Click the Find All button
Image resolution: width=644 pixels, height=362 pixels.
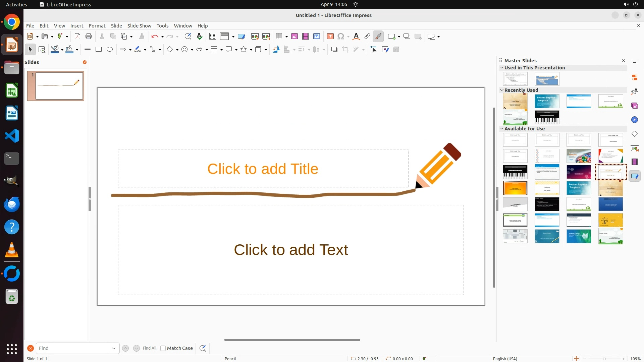(149, 348)
